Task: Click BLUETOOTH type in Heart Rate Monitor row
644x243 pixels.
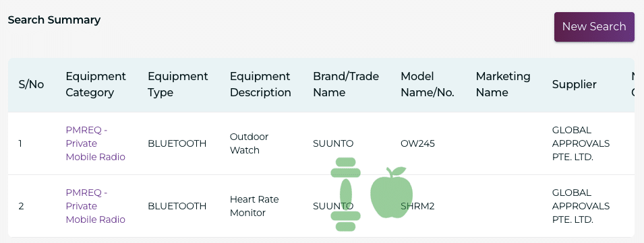Action: pos(177,206)
